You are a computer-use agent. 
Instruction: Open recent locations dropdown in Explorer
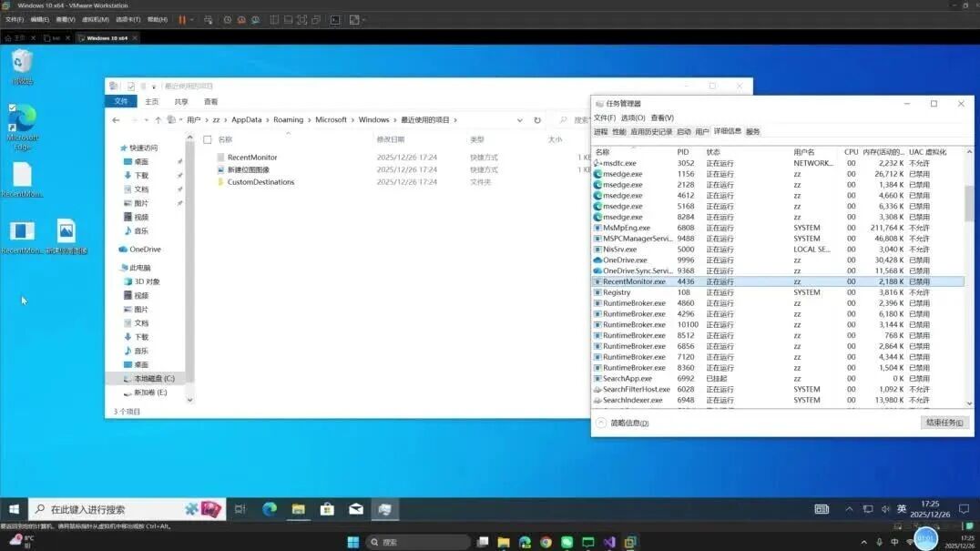147,120
